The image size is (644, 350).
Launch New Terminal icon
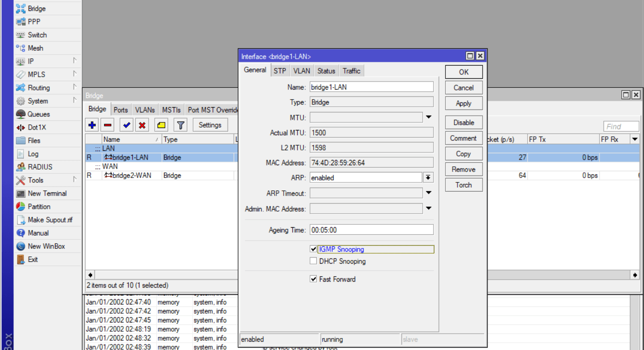tap(21, 193)
